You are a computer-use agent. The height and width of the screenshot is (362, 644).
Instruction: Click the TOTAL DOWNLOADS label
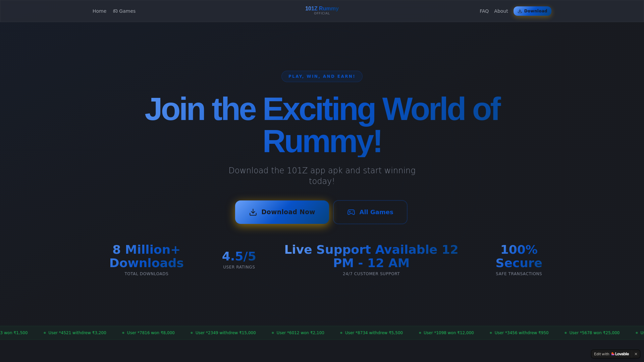tap(147, 274)
